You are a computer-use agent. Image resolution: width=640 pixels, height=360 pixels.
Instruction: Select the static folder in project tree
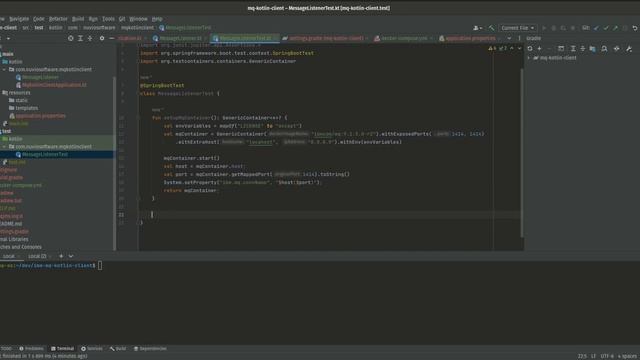(x=21, y=100)
